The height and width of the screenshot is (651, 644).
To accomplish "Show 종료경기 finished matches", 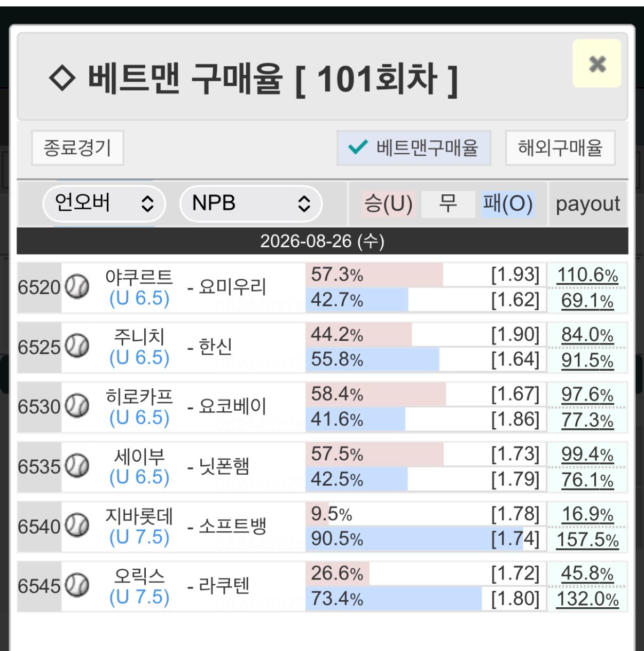I will point(77,148).
